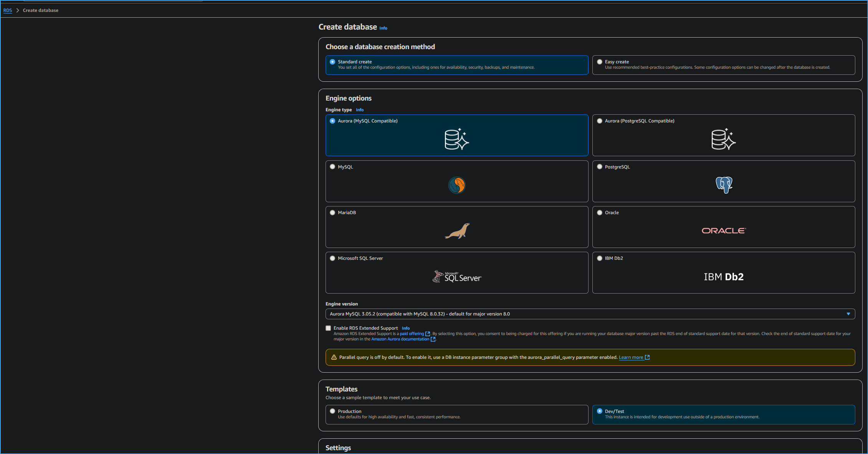
Task: Click the Oracle logo
Action: [x=723, y=230]
